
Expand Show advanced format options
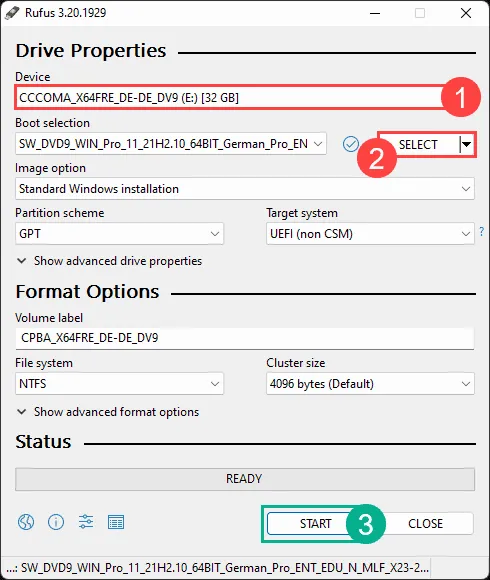tap(108, 412)
